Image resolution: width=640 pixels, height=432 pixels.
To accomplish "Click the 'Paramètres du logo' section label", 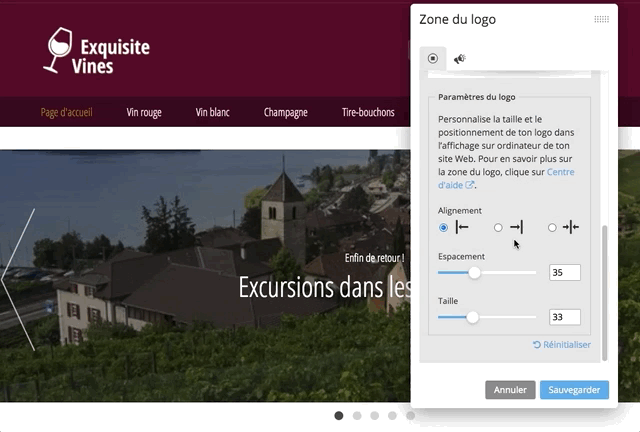I will (477, 97).
